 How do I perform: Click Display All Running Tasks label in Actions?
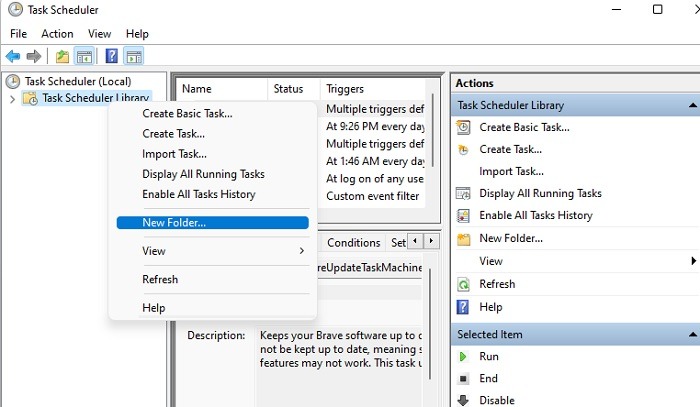(x=541, y=193)
